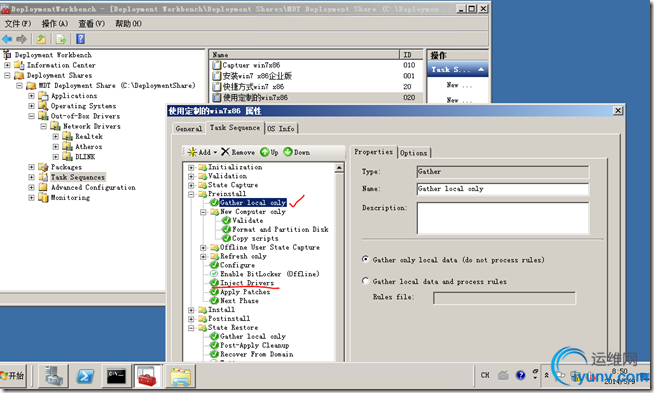Click the Description text box
Image resolution: width=654 pixels, height=393 pixels.
coord(503,218)
